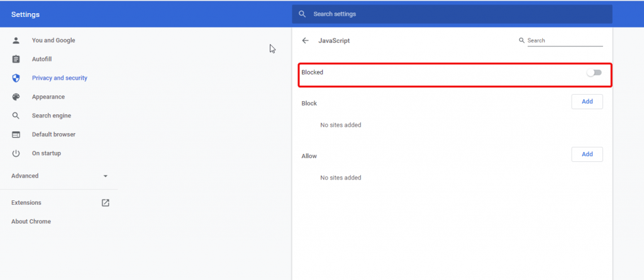Toggle the Blocked JavaScript switch

(594, 73)
